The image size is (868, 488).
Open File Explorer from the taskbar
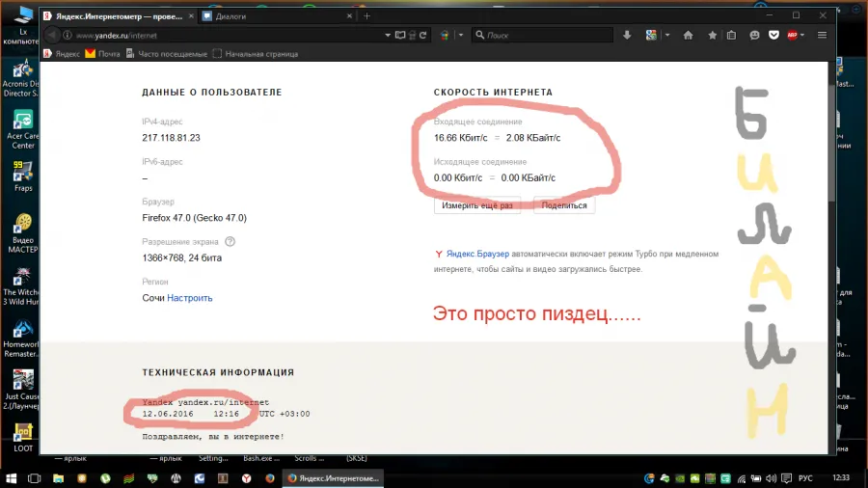click(x=58, y=478)
